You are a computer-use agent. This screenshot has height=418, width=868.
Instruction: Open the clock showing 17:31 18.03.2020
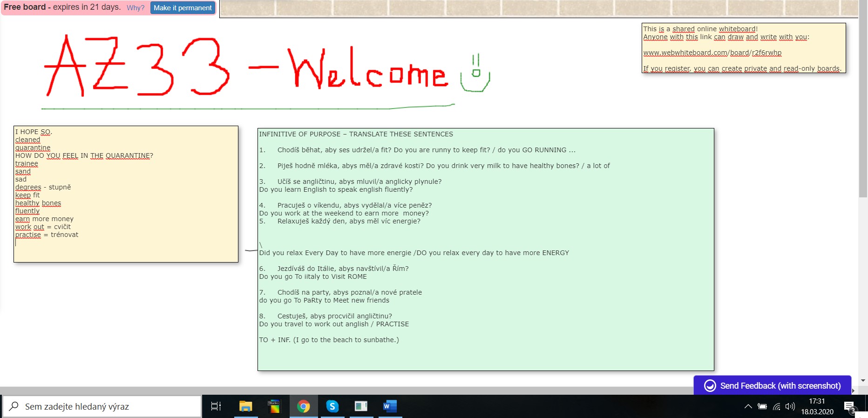click(x=817, y=406)
